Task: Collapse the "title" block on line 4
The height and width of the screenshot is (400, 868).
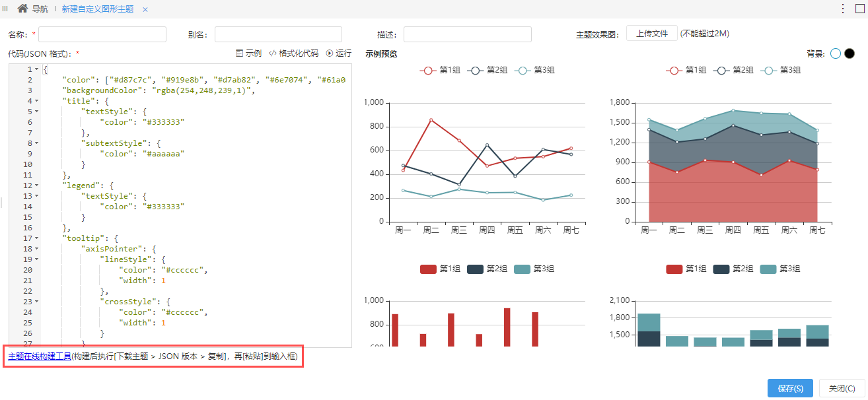Action: (36, 101)
